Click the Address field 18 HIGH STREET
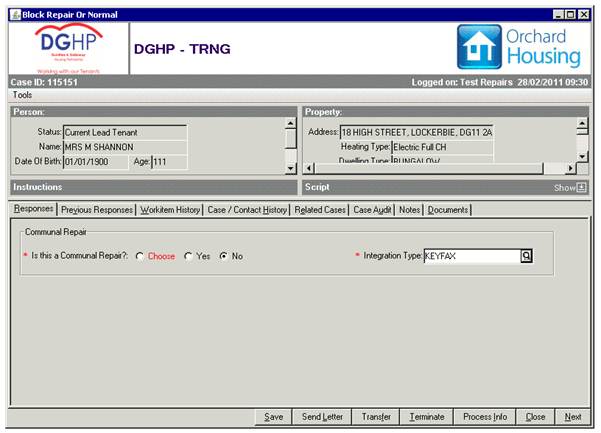This screenshot has height=433, width=601. click(417, 133)
